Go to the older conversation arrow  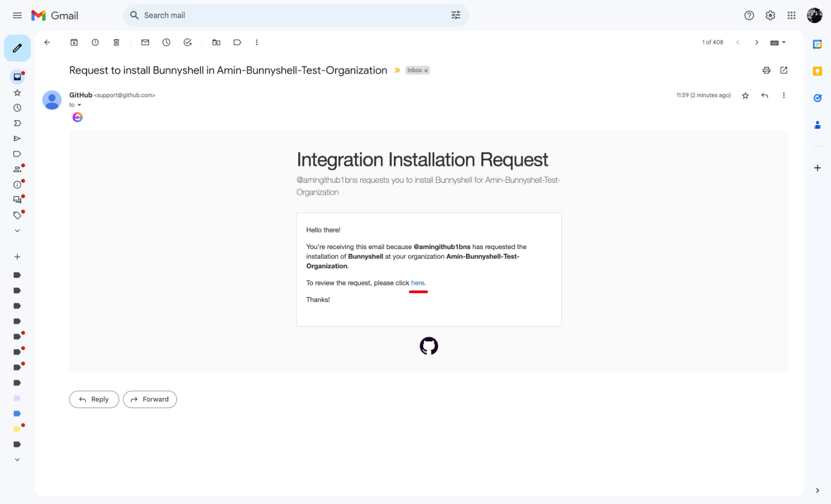click(x=756, y=42)
